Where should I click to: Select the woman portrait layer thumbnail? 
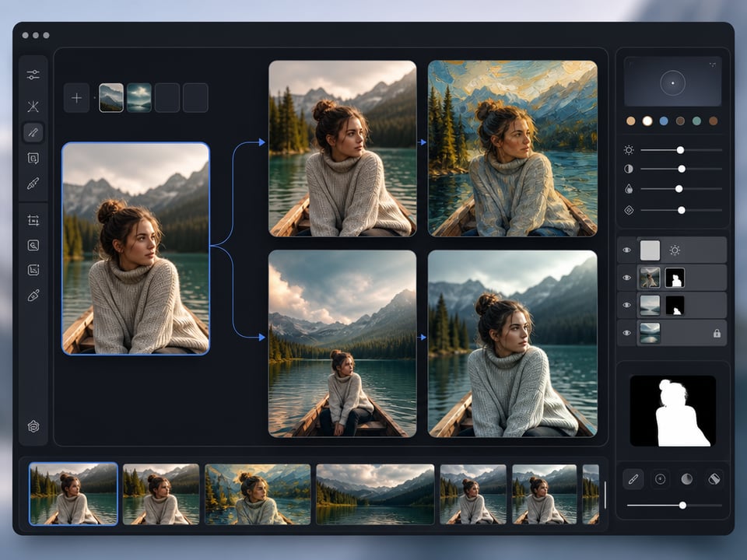[x=650, y=278]
